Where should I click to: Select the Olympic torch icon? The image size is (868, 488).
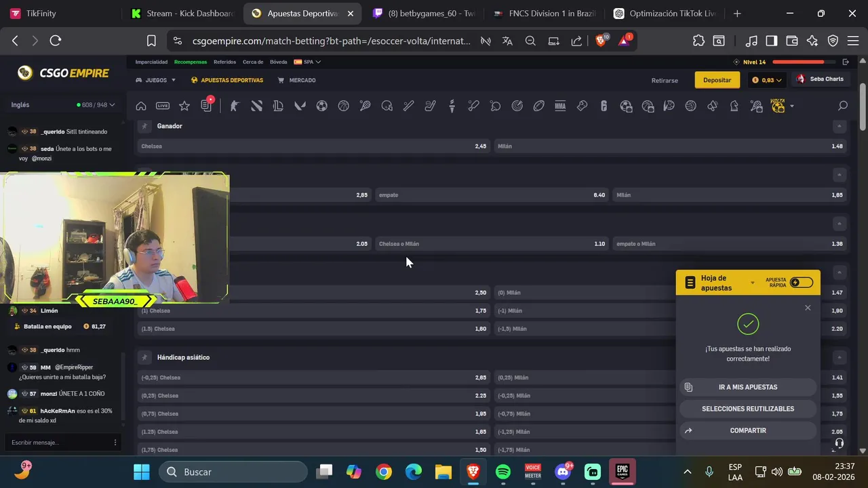click(452, 106)
